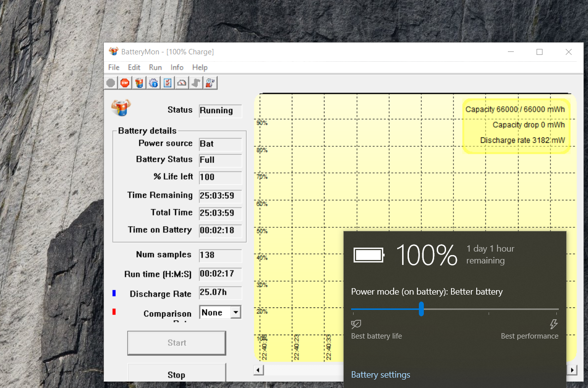The width and height of the screenshot is (588, 388).
Task: Click the red Comparison color marker
Action: coord(114,311)
